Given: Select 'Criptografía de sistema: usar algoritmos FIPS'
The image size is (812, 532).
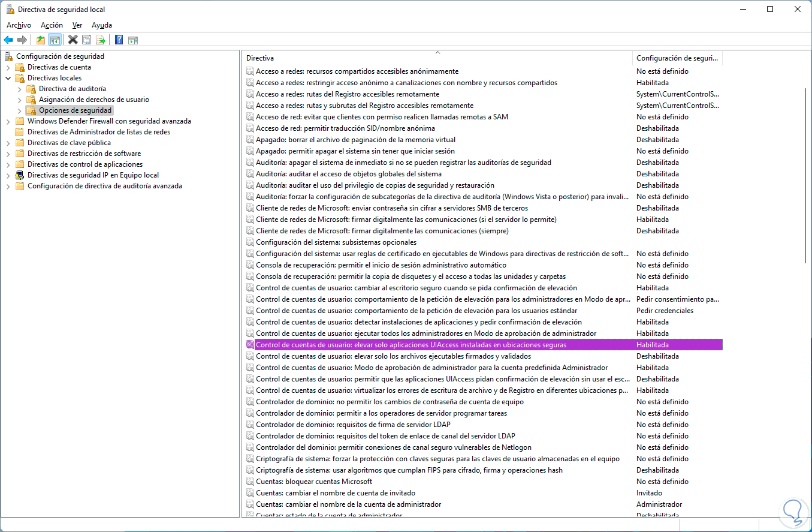Looking at the screenshot, I should click(x=409, y=470).
